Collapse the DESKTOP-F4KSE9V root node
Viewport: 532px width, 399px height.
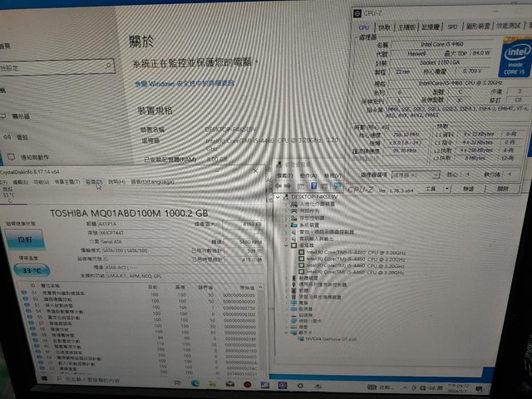coord(278,197)
